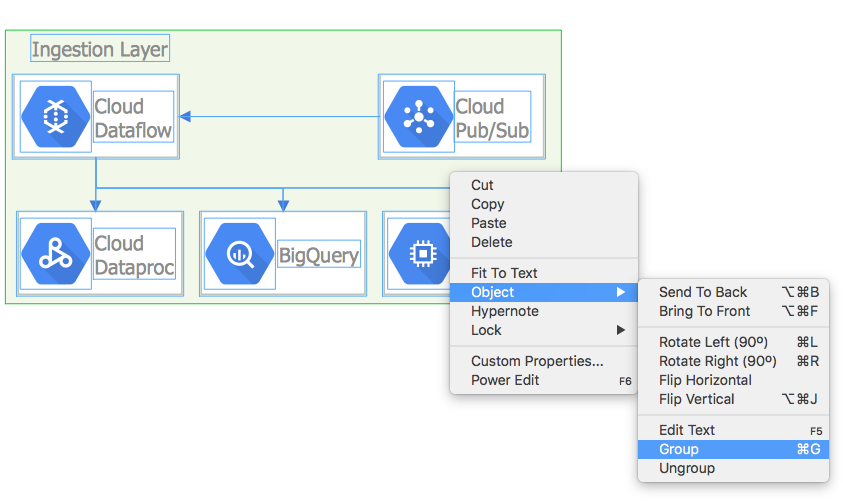Screen dimensions: 843x502
Task: Select Rotate Right (90°) option
Action: 733,361
